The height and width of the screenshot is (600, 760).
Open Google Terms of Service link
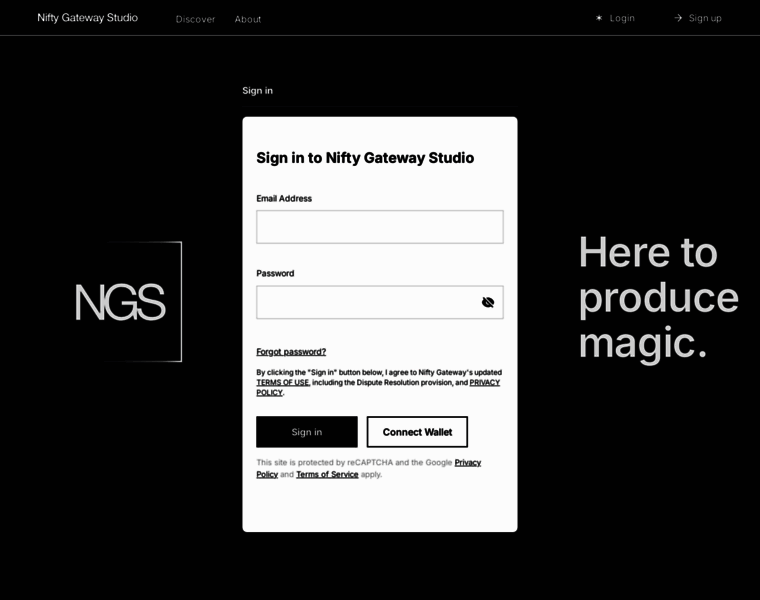click(x=327, y=474)
